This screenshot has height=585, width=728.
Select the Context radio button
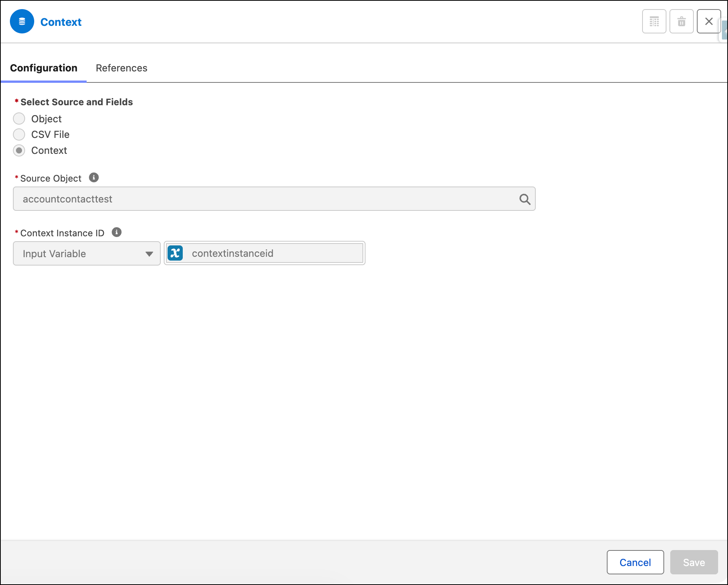tap(19, 150)
